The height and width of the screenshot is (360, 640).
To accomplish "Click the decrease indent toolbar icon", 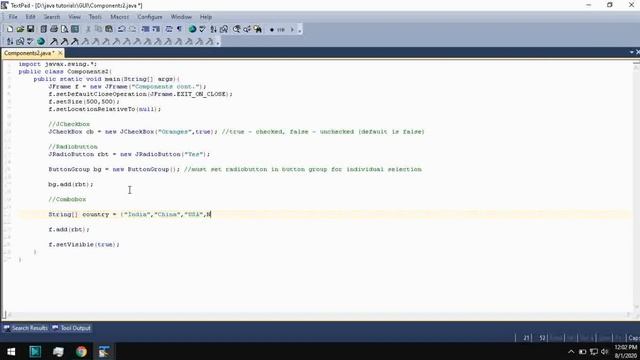I will pos(145,29).
